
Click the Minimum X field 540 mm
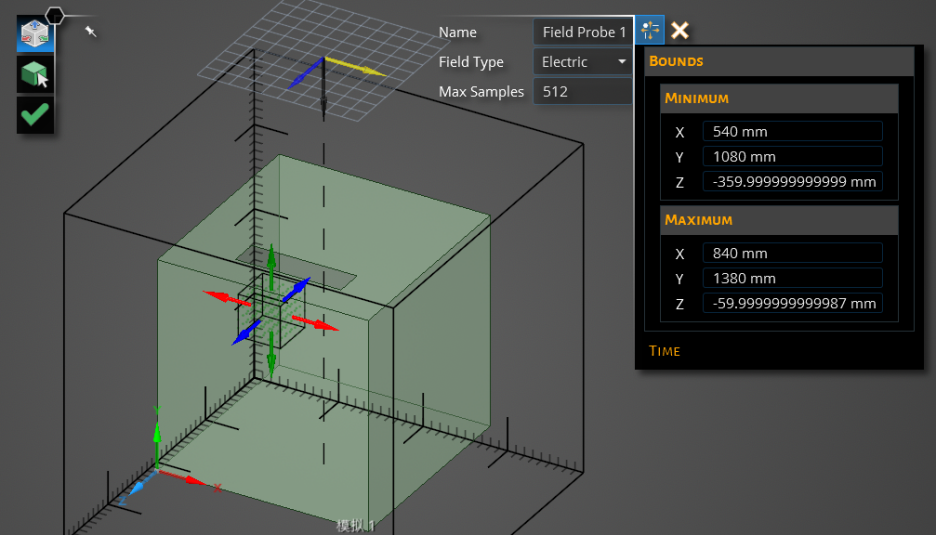click(792, 131)
